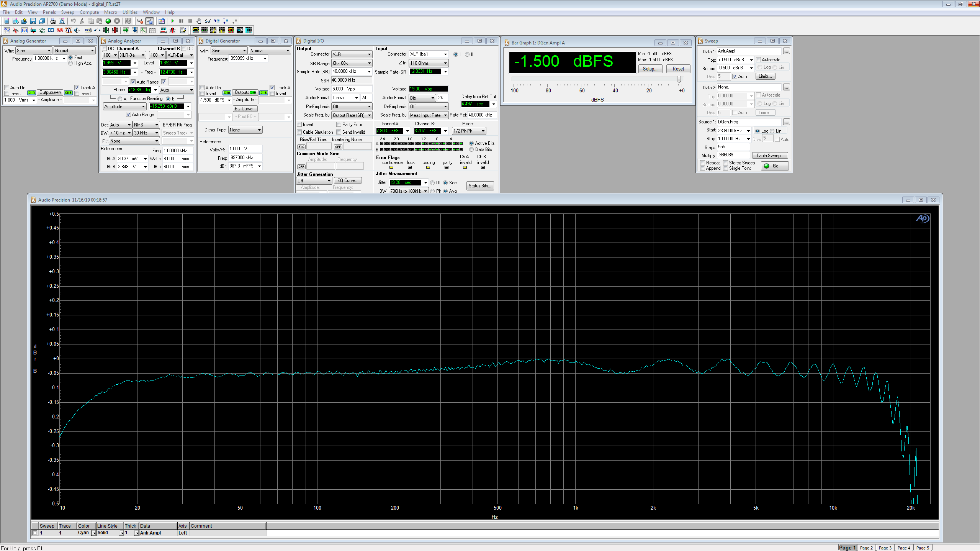Click the Sweep Steps field showing 555
Viewport: 980px width, 551px height.
coord(733,147)
